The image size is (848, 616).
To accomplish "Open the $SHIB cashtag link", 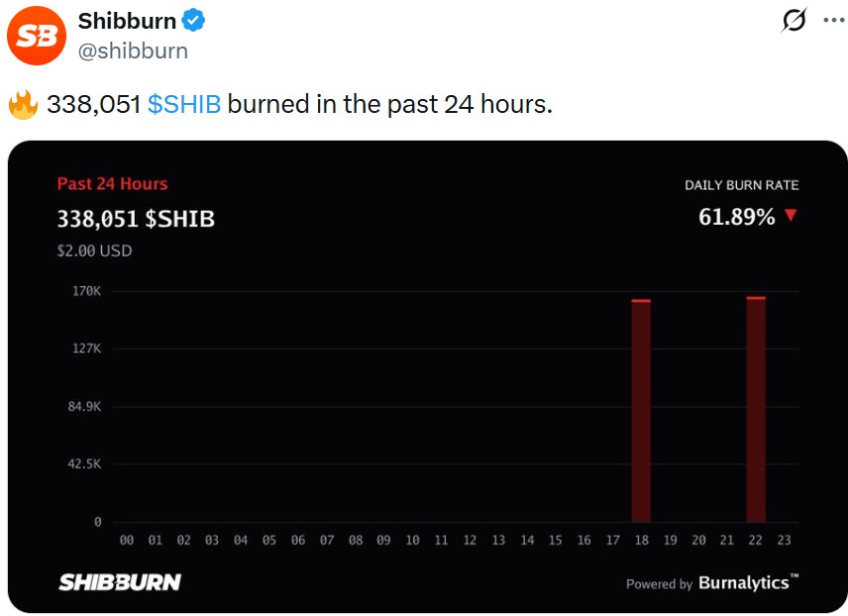I will pyautogui.click(x=184, y=104).
